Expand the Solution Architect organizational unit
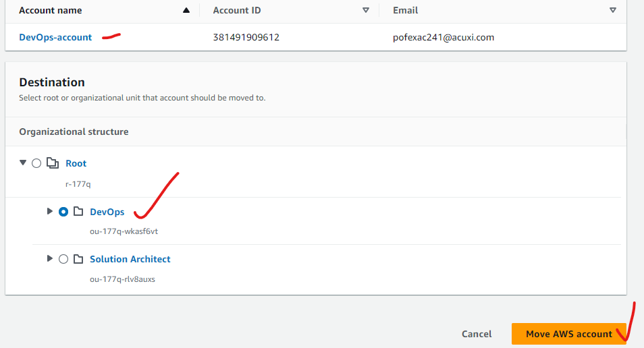 coord(49,259)
